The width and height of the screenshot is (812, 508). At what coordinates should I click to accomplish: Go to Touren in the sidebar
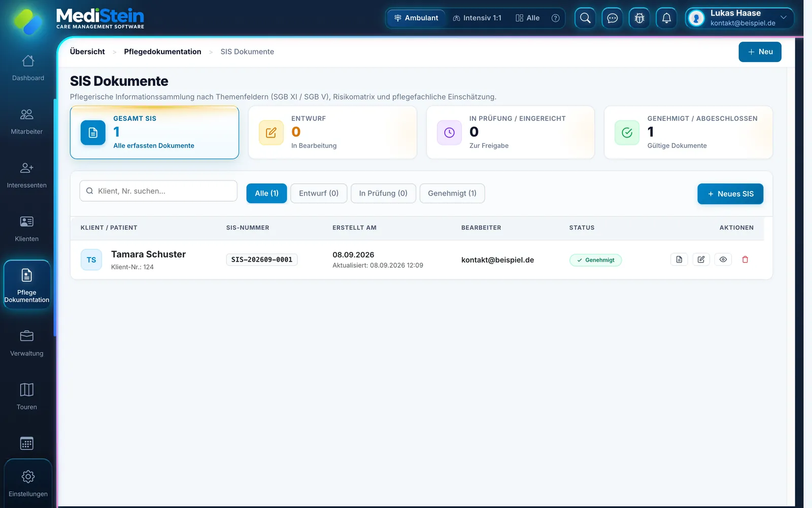tap(27, 397)
